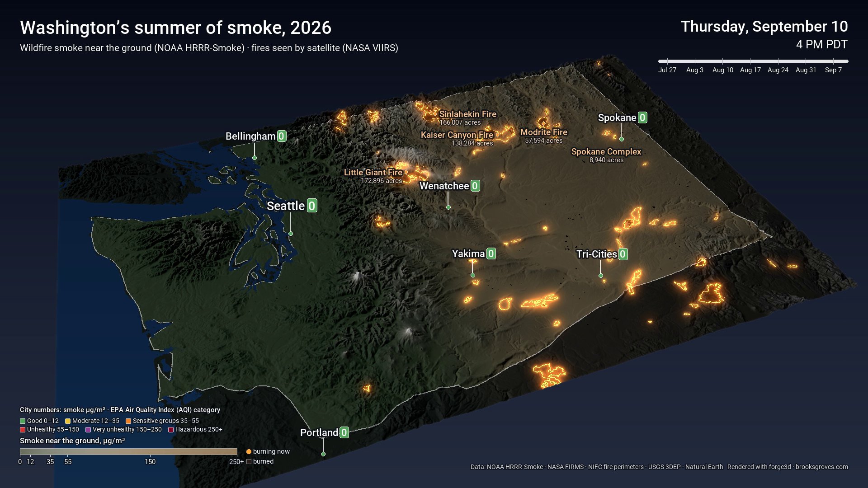Click the Yakima map pin dot
Viewport: 868px width, 488px height.
(x=473, y=275)
